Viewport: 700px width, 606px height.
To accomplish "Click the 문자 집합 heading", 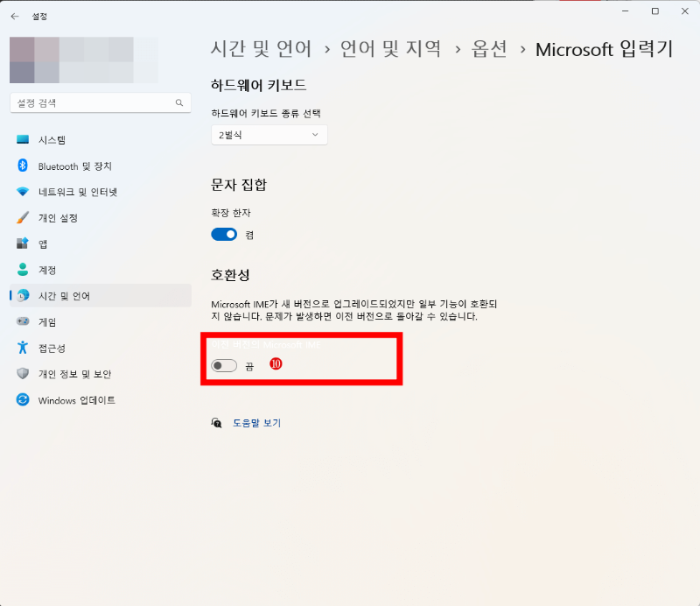I will [x=239, y=185].
